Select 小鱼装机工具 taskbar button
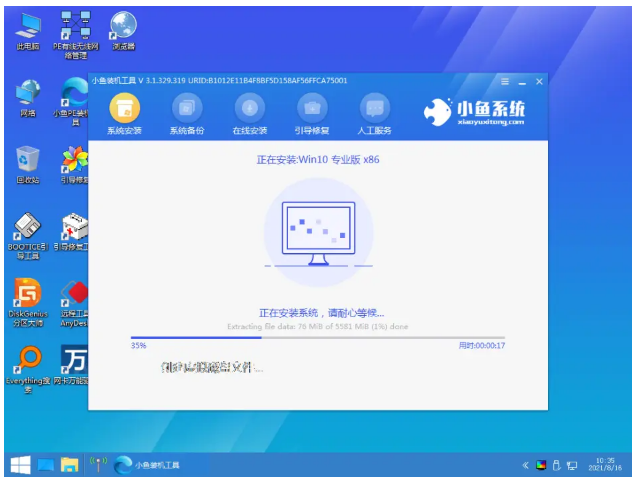Image resolution: width=639 pixels, height=483 pixels. 146,465
